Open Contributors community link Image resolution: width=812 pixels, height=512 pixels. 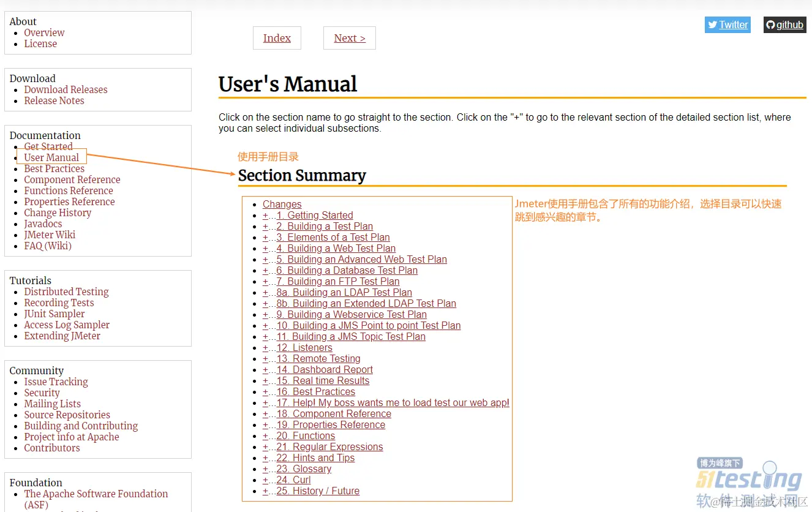52,448
